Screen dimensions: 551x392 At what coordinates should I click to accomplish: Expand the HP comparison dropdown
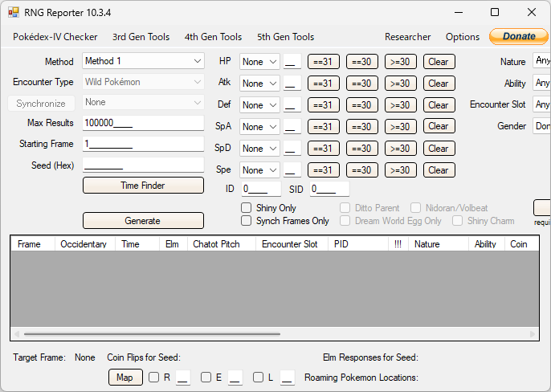point(259,62)
